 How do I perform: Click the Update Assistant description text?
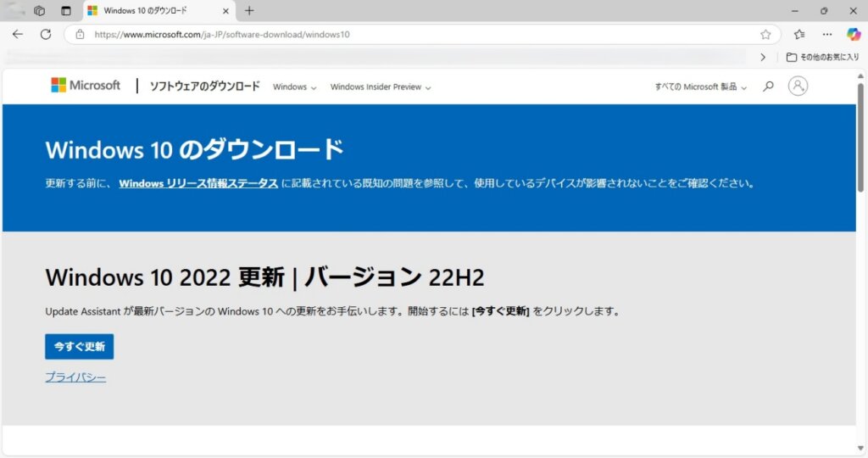332,311
